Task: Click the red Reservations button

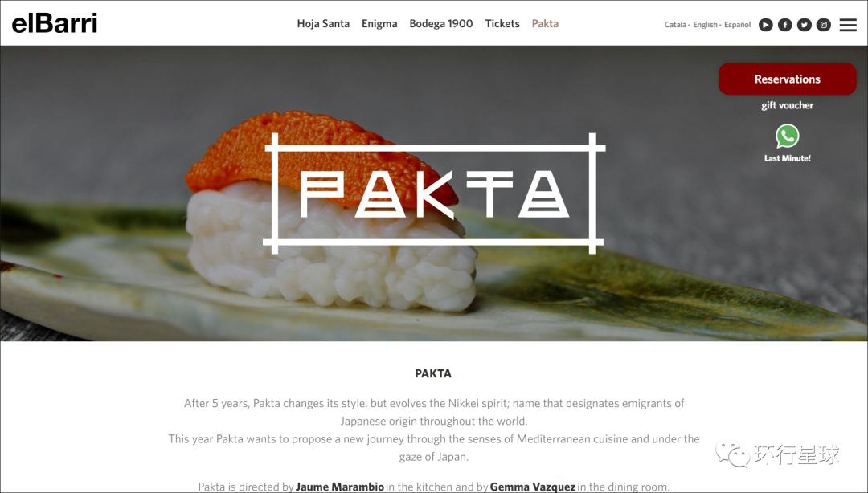Action: tap(787, 79)
